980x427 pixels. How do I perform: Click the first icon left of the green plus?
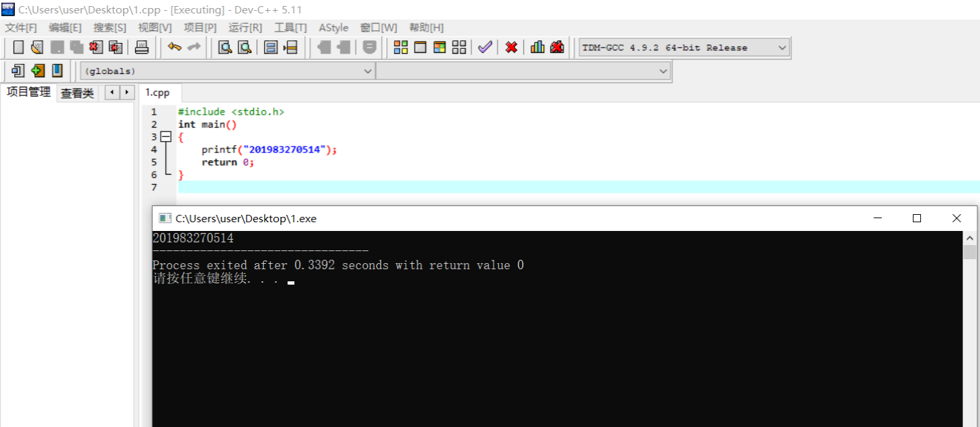(x=18, y=70)
